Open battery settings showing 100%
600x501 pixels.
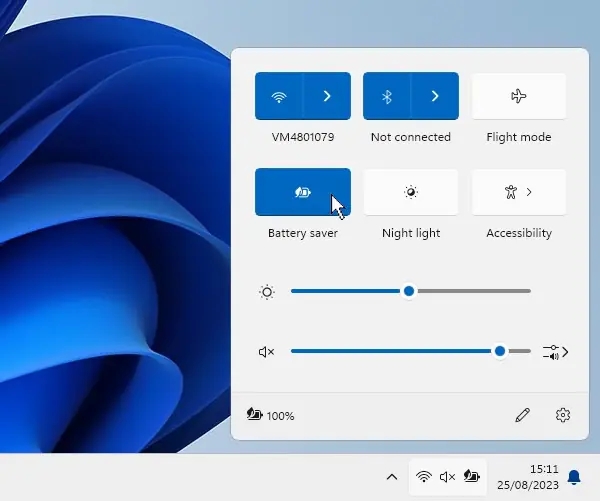click(x=271, y=415)
